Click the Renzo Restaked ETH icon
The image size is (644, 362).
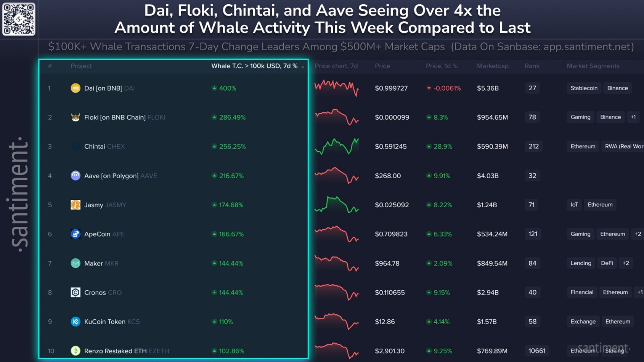point(75,351)
